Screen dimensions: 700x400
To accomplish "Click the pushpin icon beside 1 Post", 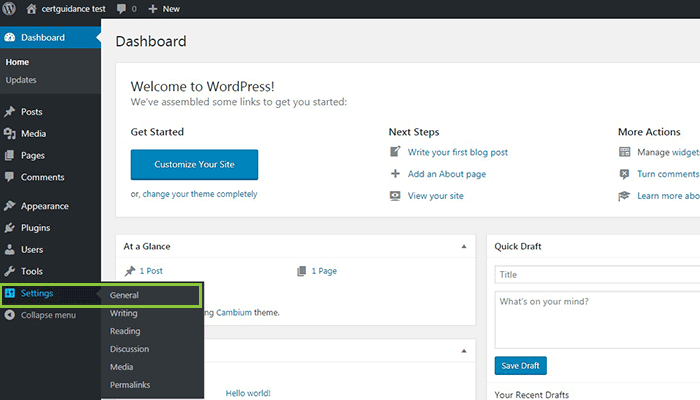I will click(130, 271).
